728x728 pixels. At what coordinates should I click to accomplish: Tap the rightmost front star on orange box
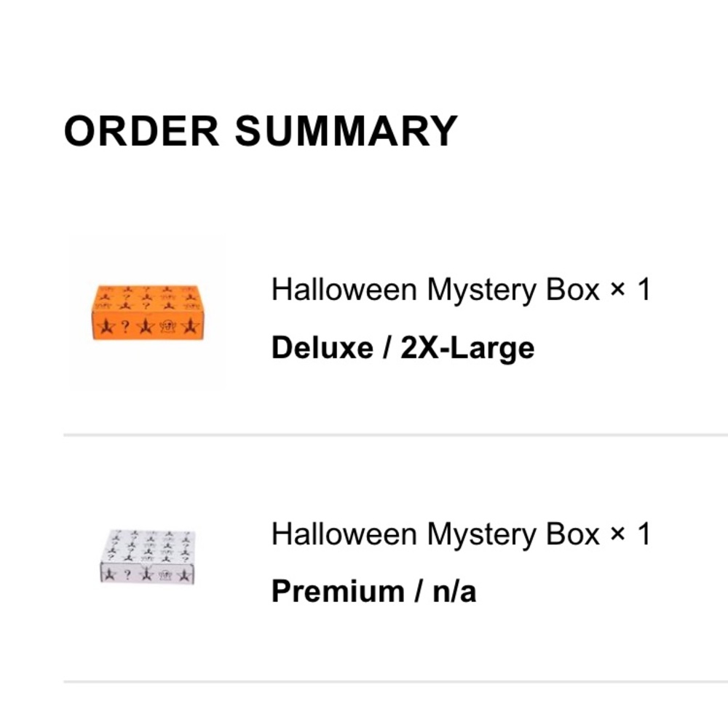[190, 326]
